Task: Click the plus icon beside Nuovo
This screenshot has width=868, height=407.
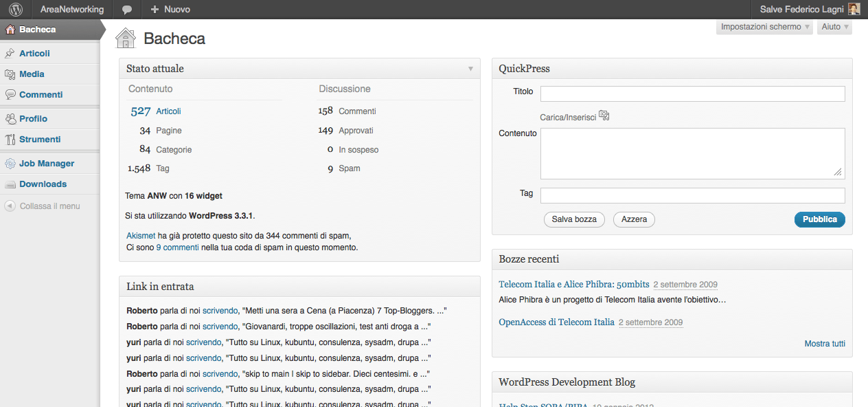Action: click(155, 10)
